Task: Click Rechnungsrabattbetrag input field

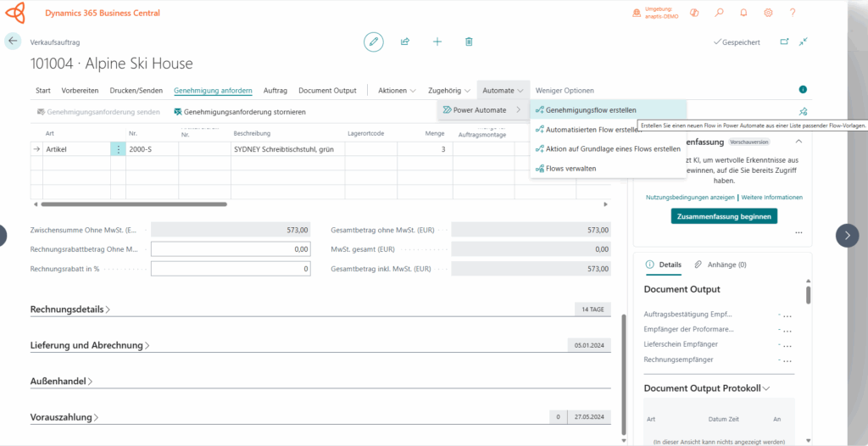Action: 231,249
